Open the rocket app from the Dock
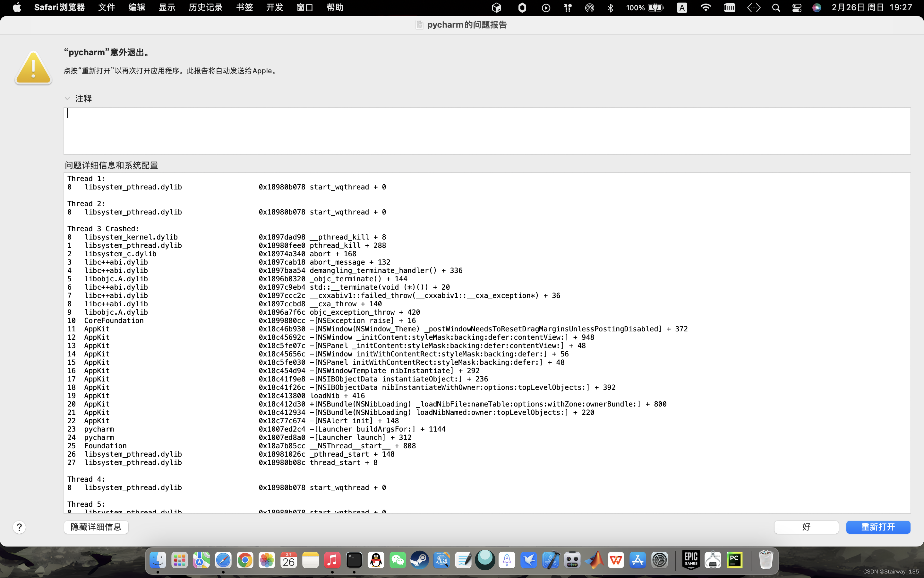 click(507, 560)
